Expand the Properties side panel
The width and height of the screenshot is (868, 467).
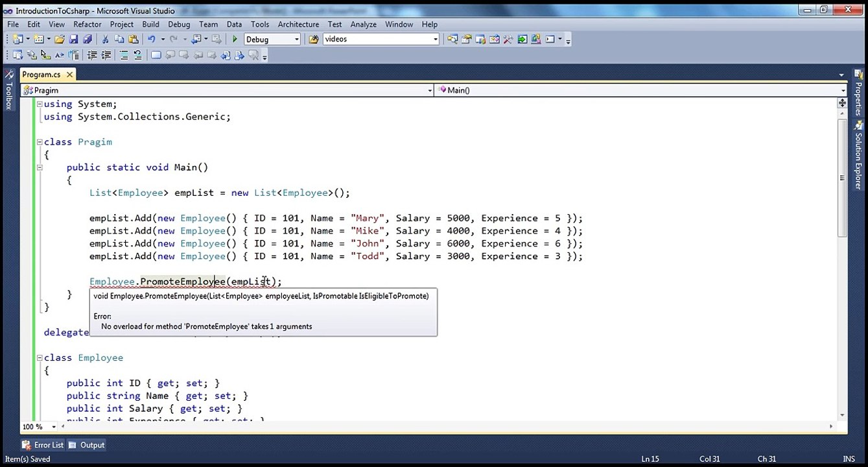tap(858, 93)
